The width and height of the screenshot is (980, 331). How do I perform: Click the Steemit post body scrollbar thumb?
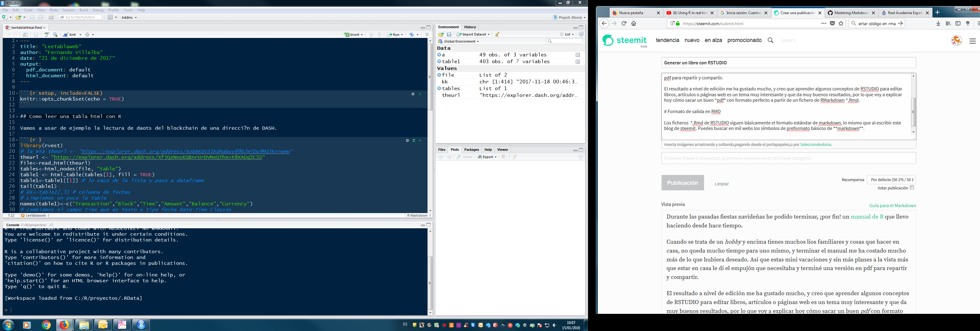point(914,112)
